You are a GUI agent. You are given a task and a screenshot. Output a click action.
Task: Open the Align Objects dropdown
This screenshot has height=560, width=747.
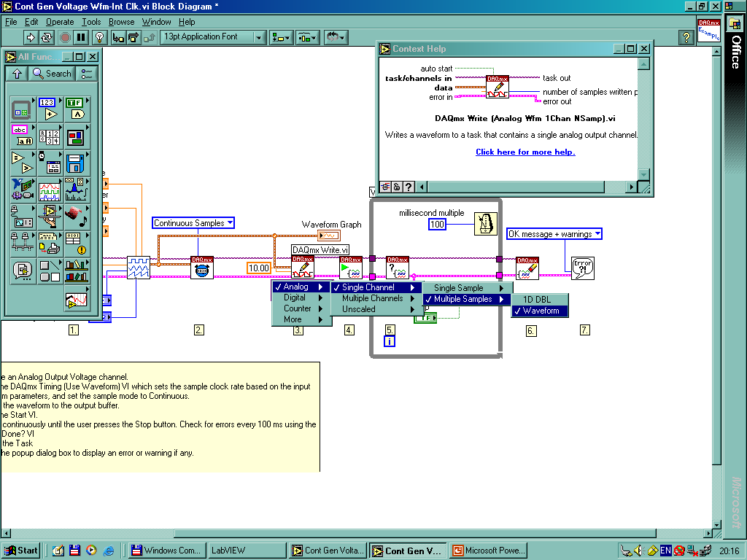[281, 36]
